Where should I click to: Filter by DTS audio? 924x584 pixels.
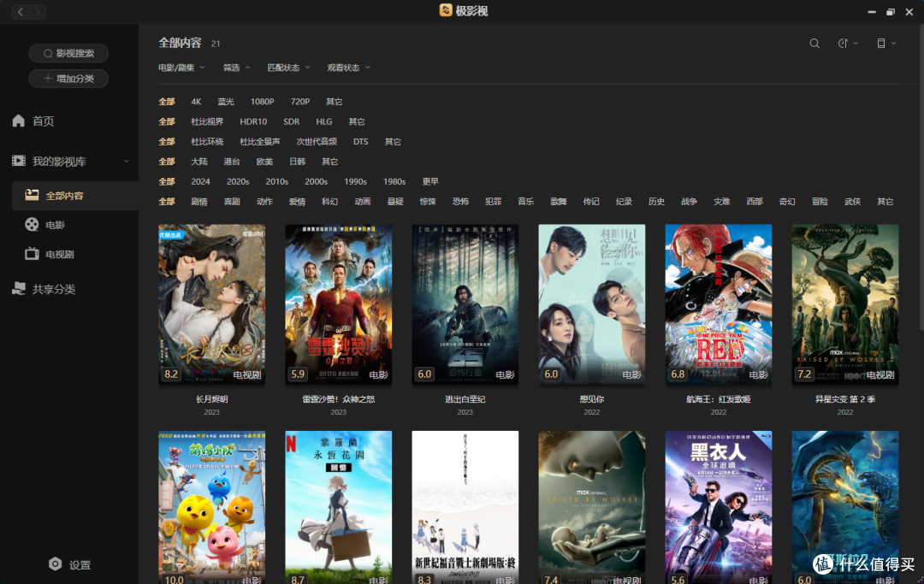point(361,142)
